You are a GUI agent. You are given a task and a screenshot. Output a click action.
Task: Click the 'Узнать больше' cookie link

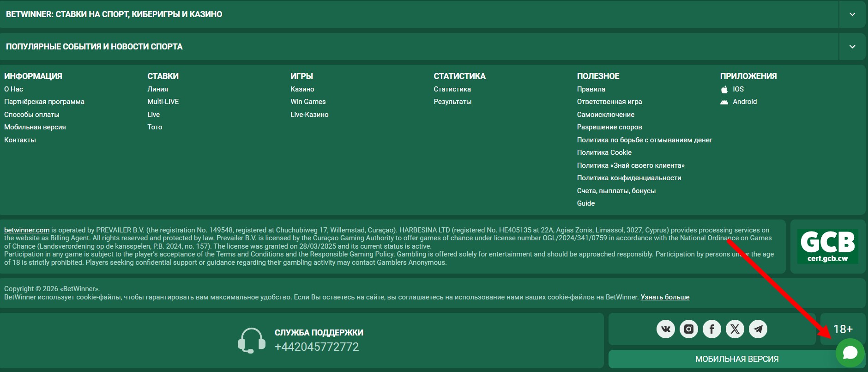click(x=665, y=297)
